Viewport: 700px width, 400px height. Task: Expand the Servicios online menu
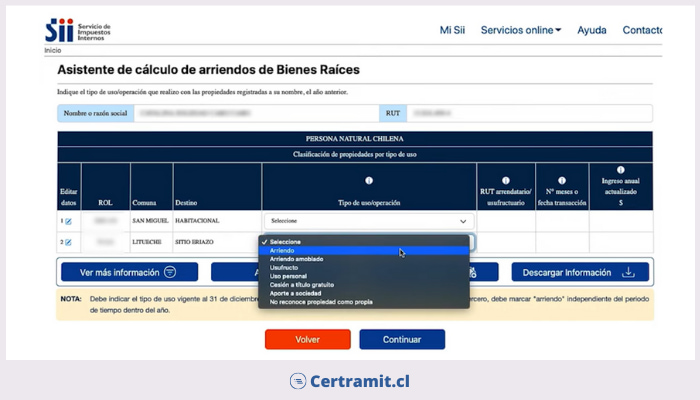tap(521, 30)
